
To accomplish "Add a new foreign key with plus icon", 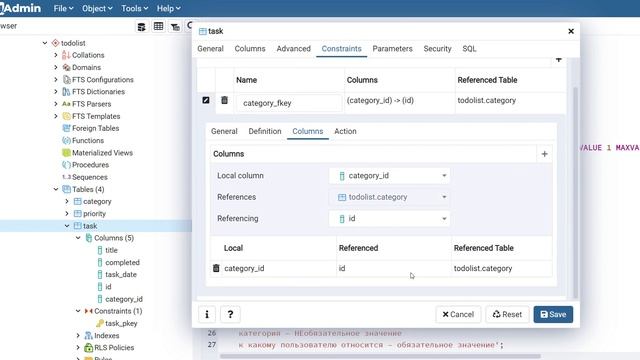I will (x=558, y=60).
